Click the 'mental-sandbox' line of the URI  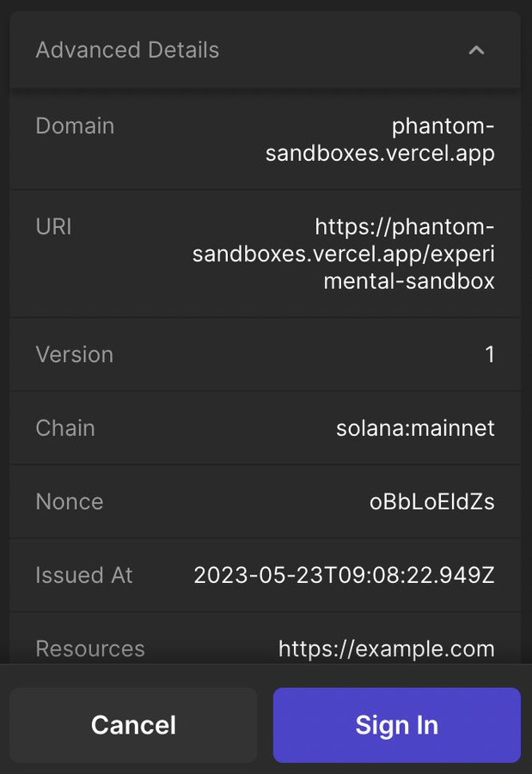tap(409, 280)
